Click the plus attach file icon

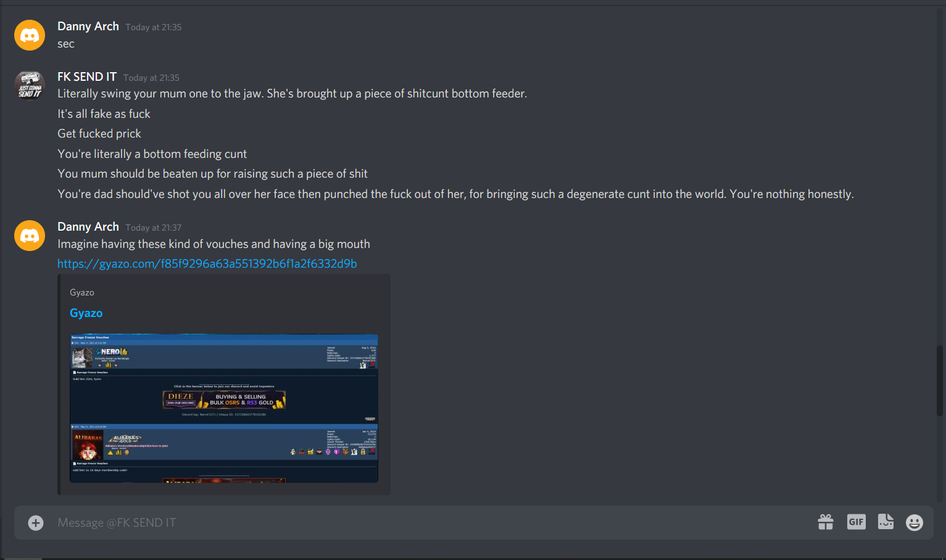pyautogui.click(x=36, y=523)
